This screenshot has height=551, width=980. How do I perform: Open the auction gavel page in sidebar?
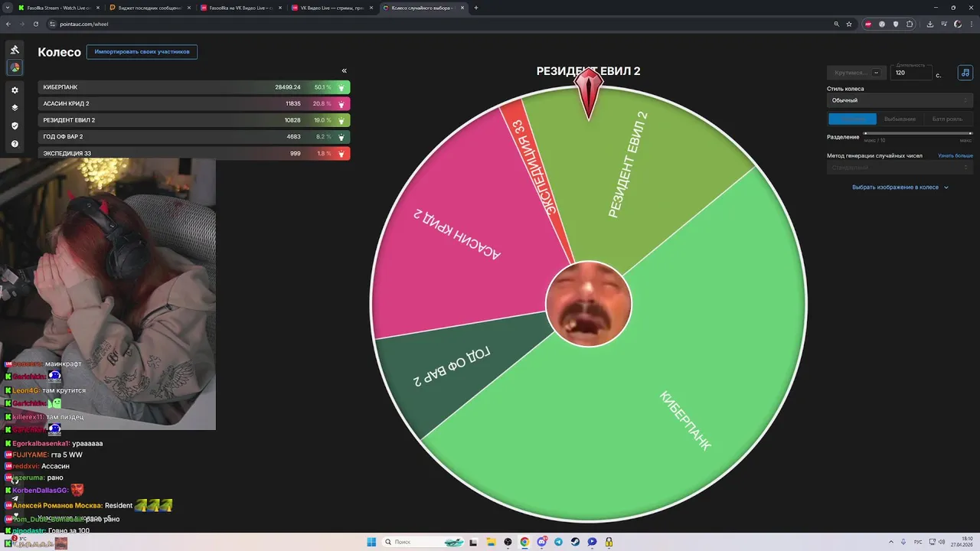[15, 50]
